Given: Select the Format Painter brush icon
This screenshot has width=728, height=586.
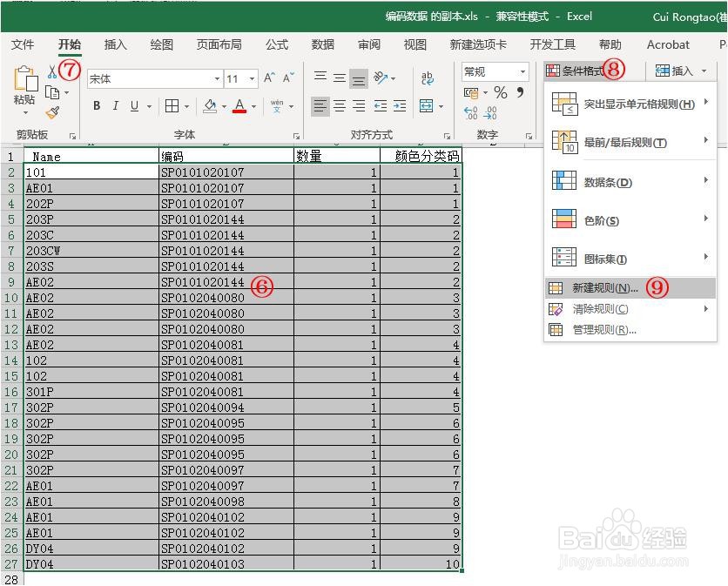Looking at the screenshot, I should (x=52, y=112).
